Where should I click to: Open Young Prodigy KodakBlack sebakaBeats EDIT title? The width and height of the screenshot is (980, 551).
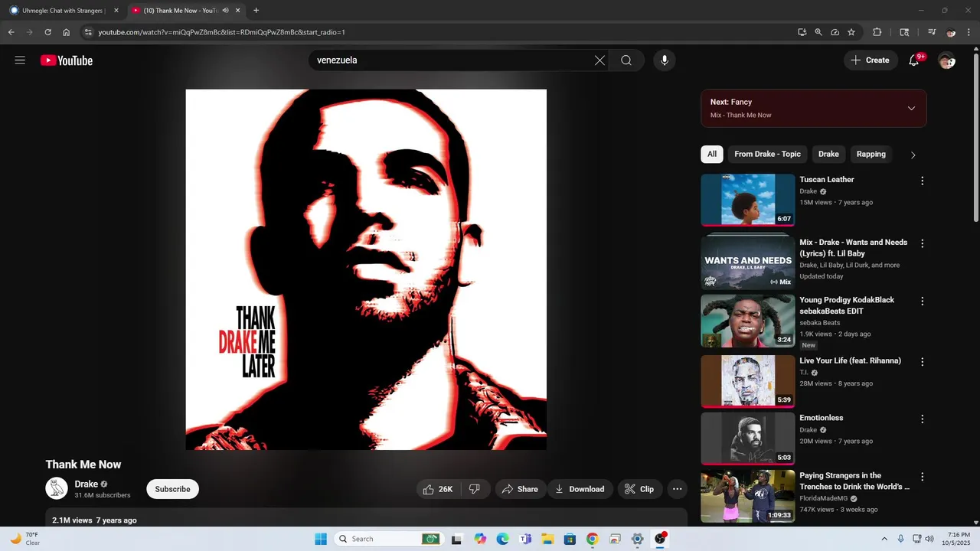(x=847, y=305)
